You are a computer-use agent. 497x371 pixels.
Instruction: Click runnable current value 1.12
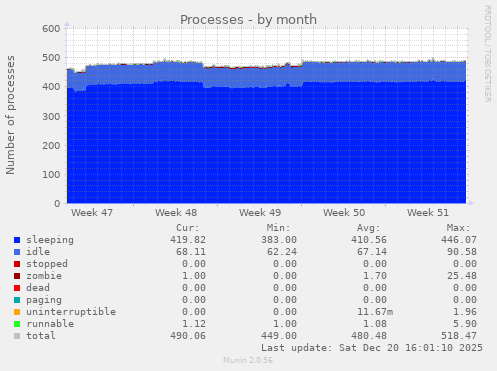click(x=194, y=324)
